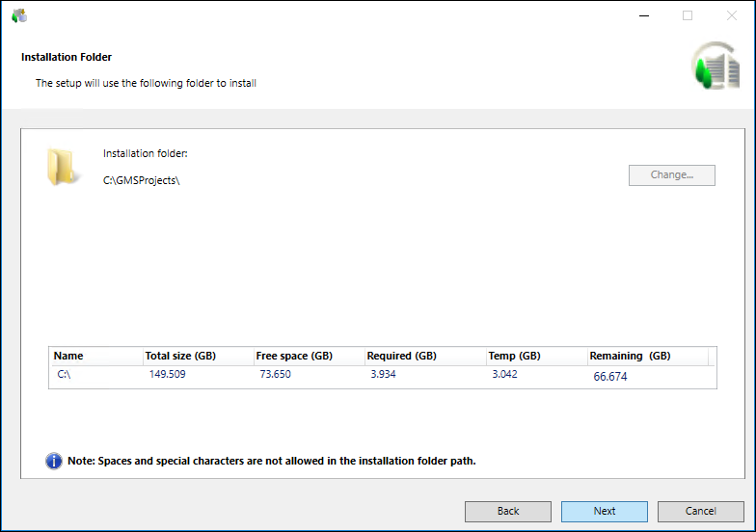Click the yellow installation folder icon
This screenshot has height=532, width=756.
64,166
